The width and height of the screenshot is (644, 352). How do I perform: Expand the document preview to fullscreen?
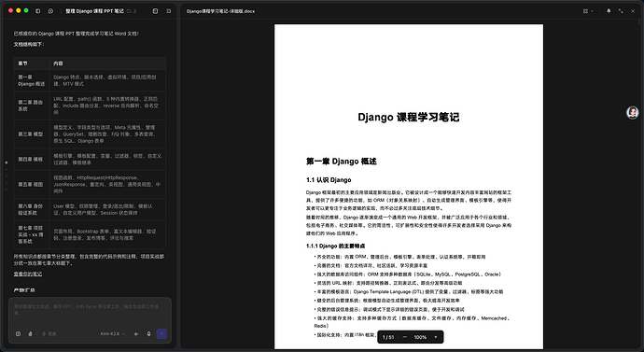pyautogui.click(x=621, y=11)
